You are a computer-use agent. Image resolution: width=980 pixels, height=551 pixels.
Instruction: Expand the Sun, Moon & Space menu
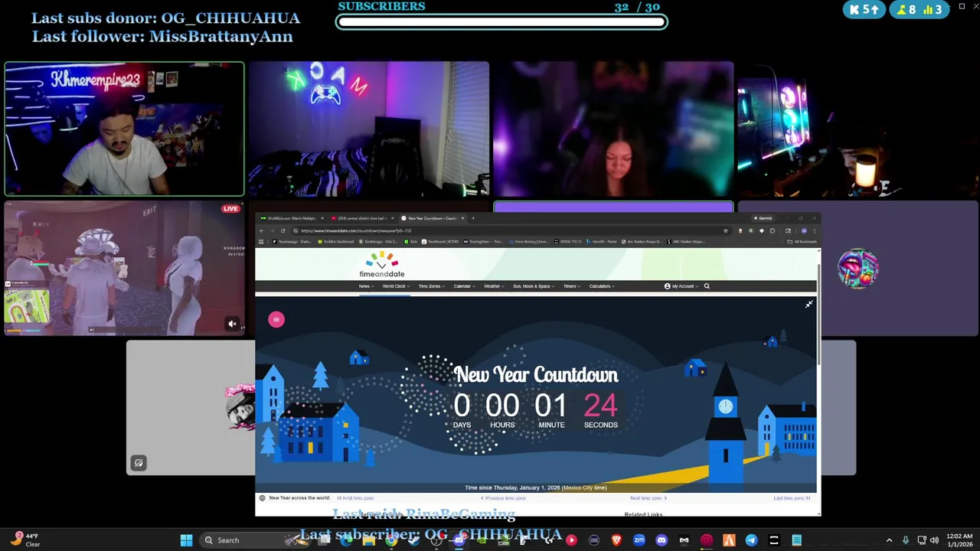(534, 286)
